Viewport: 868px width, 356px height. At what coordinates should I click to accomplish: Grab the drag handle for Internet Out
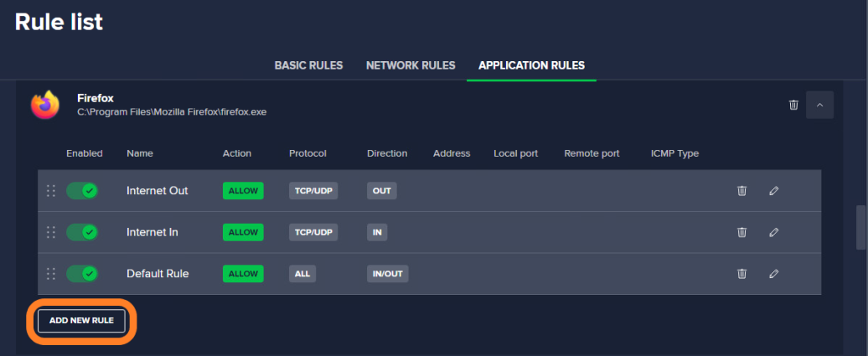pyautogui.click(x=51, y=190)
